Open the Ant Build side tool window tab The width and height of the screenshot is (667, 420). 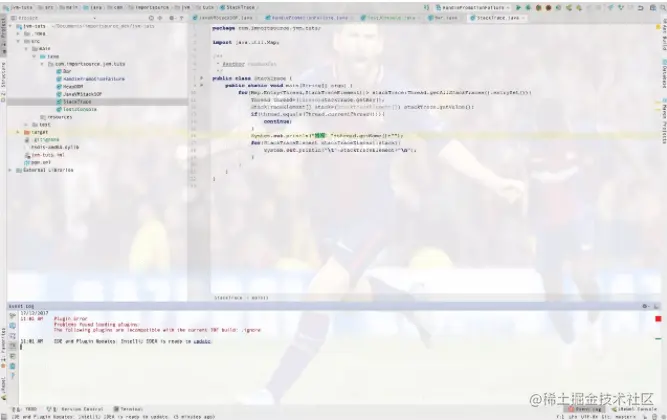(x=664, y=33)
